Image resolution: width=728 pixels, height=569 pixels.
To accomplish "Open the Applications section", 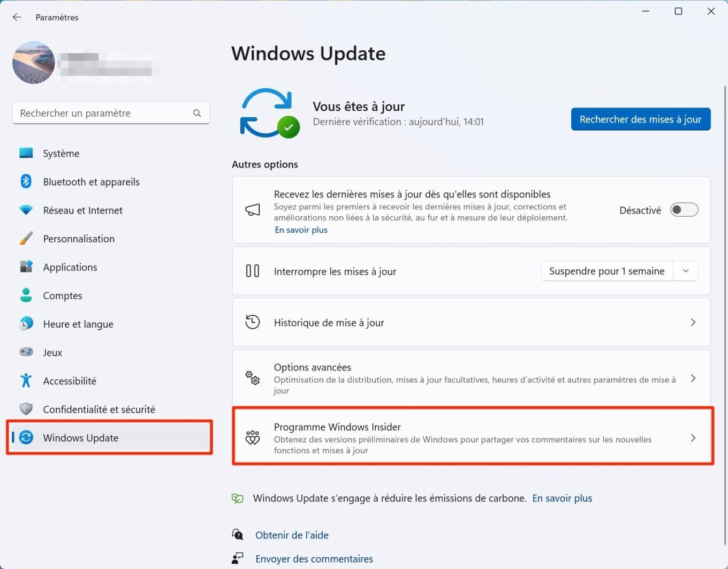I will click(111, 267).
